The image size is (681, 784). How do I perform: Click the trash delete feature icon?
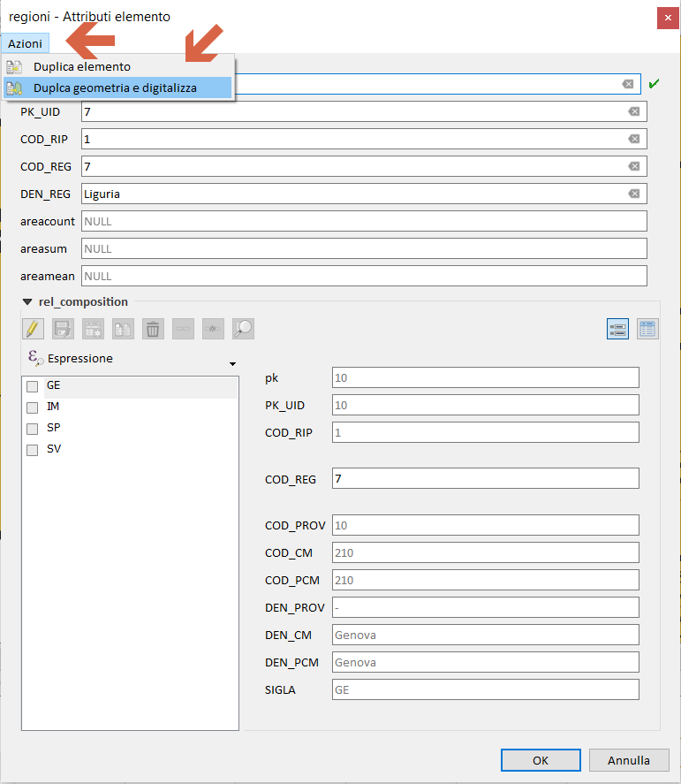coord(153,330)
